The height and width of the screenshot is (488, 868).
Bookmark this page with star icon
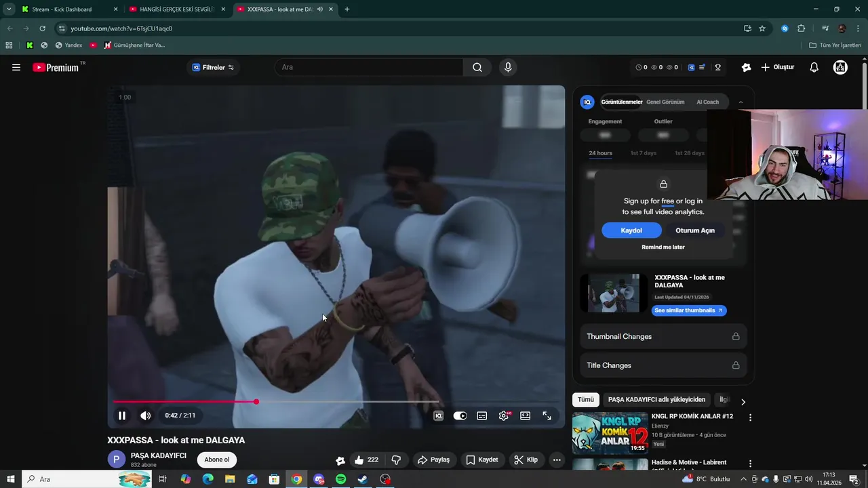click(x=762, y=28)
